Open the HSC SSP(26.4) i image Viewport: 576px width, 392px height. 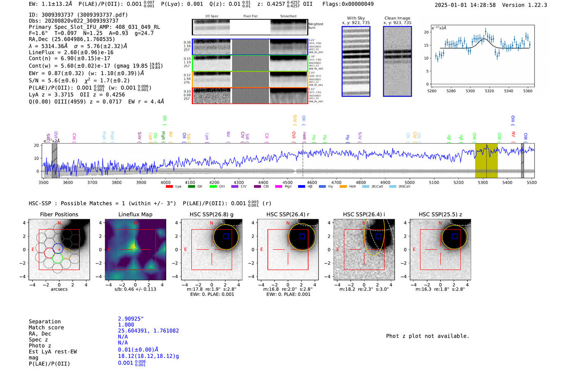click(x=364, y=250)
